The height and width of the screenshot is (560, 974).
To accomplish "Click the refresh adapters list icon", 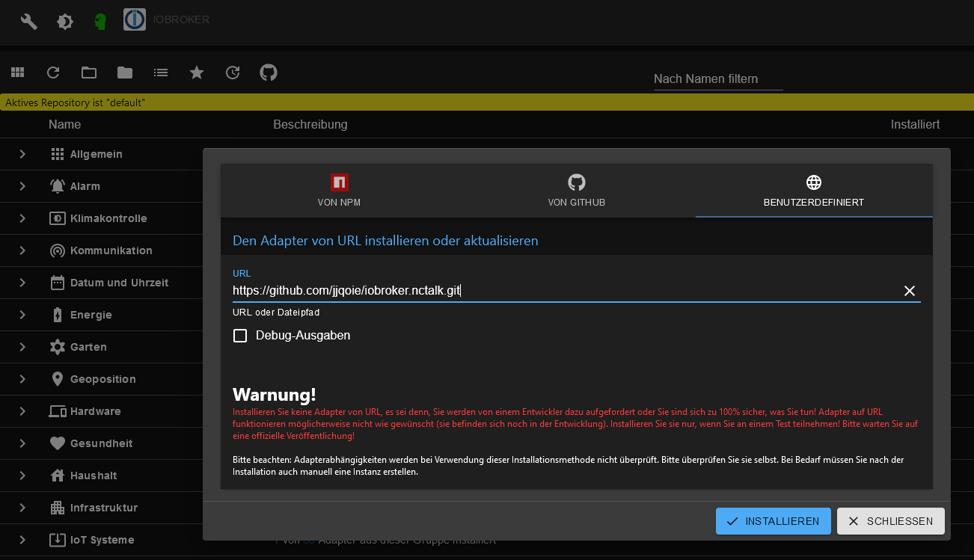I will click(53, 73).
